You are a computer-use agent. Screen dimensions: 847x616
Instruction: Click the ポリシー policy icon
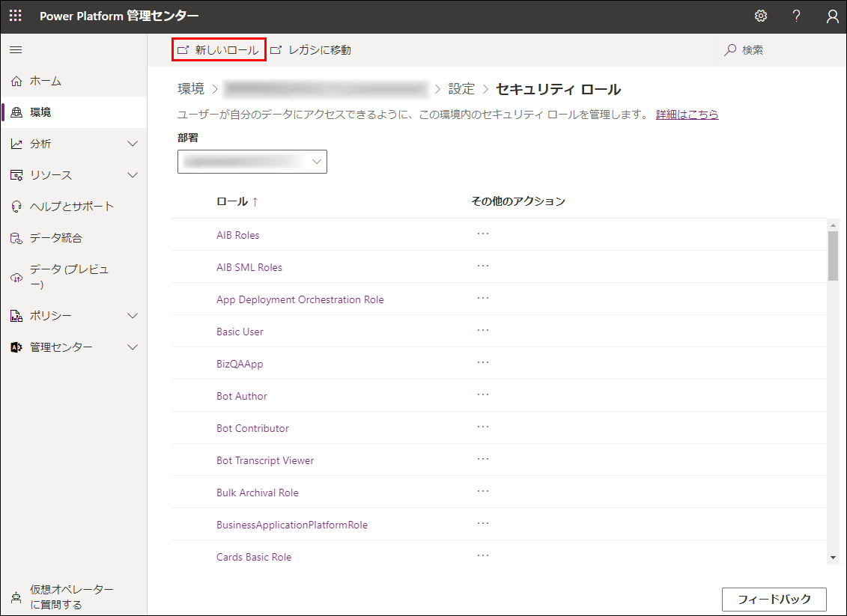tap(16, 316)
